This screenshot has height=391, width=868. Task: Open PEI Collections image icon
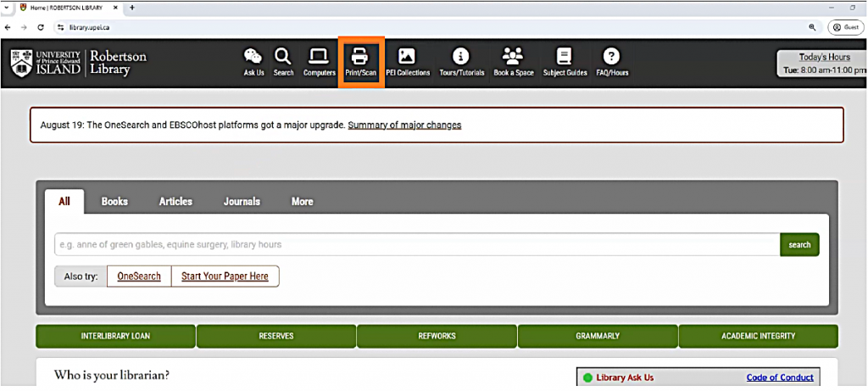407,58
